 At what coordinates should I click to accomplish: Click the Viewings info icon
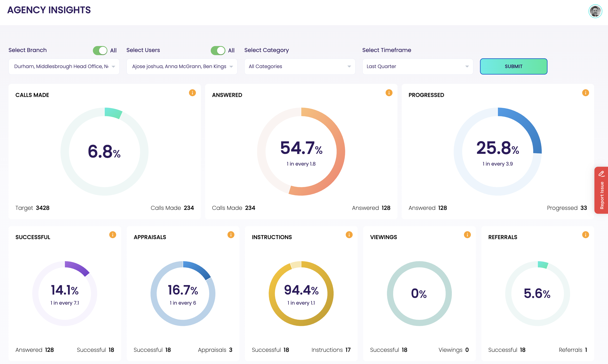[467, 235]
